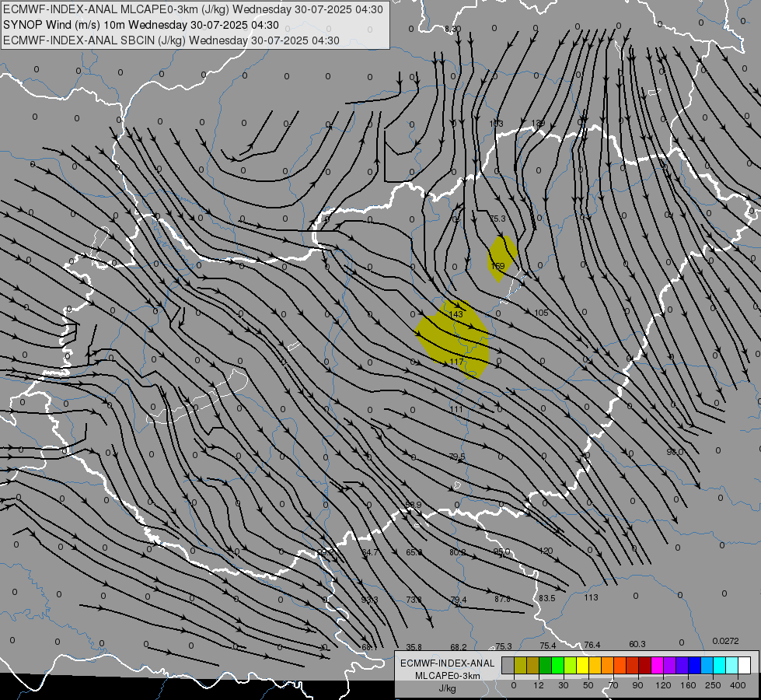The width and height of the screenshot is (761, 700).
Task: Select the 87.8 map value
Action: click(x=502, y=600)
